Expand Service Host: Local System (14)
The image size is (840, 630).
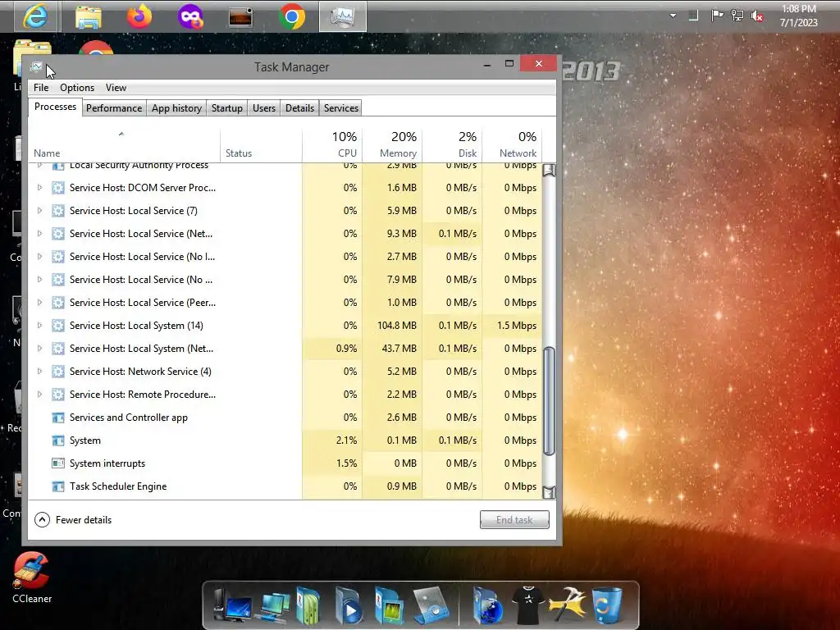coord(39,325)
